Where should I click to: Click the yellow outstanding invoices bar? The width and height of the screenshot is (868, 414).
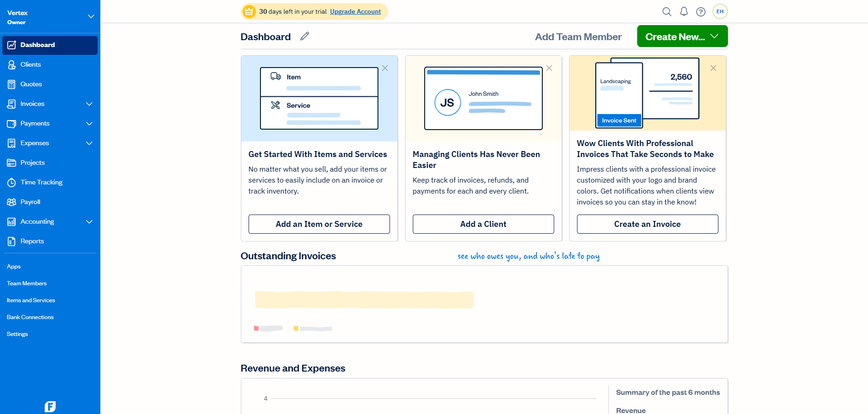pos(364,300)
